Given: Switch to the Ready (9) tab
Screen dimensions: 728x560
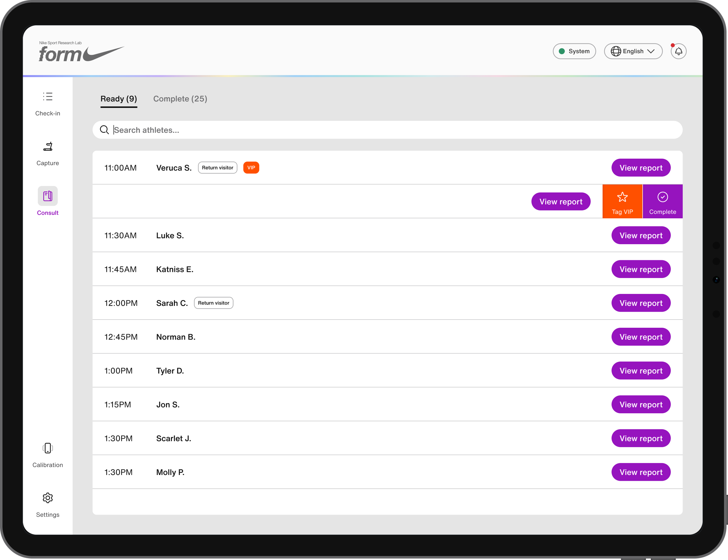Looking at the screenshot, I should tap(119, 99).
